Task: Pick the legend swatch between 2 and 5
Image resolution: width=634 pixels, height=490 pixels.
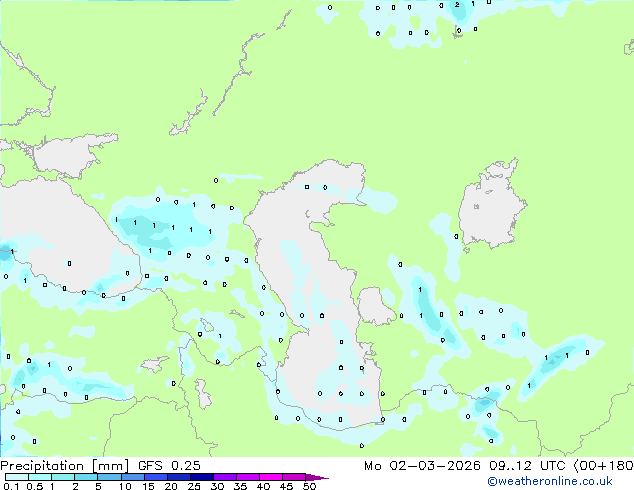Action: (86, 477)
